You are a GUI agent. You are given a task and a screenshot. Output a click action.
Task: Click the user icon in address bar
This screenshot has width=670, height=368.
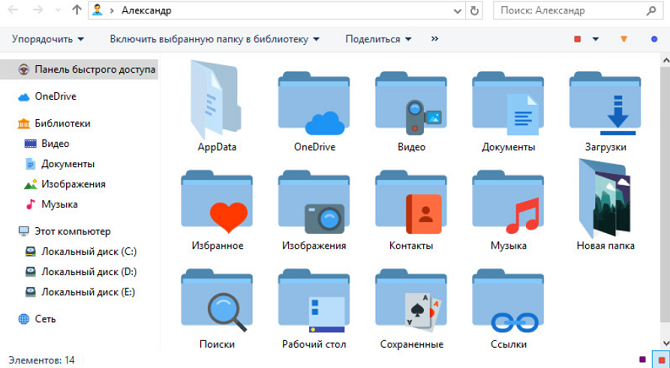[97, 10]
